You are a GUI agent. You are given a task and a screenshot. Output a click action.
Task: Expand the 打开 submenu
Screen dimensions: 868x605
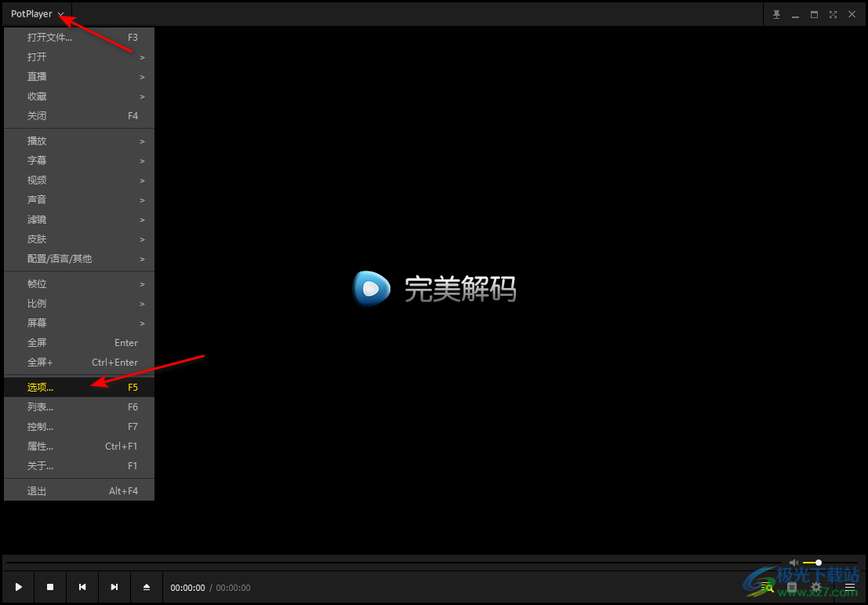pyautogui.click(x=79, y=57)
